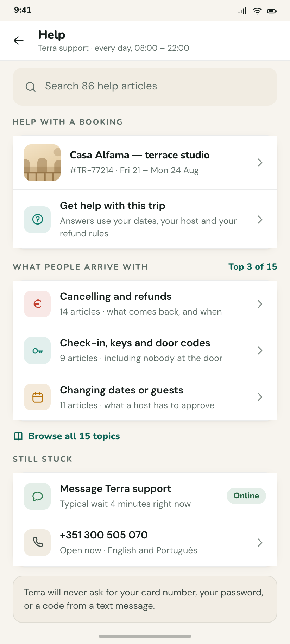Open Cancelling and refunds chevron
Image resolution: width=290 pixels, height=644 pixels.
(x=260, y=304)
